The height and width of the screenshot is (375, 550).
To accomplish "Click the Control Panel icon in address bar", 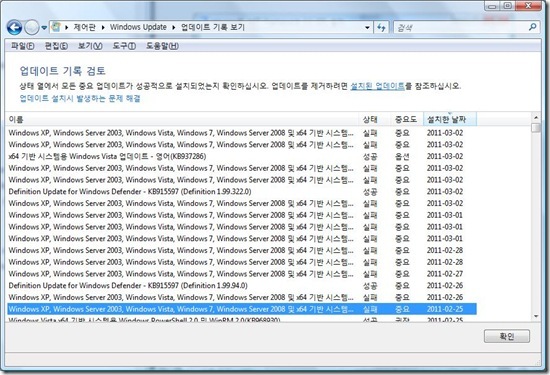I will (56, 27).
